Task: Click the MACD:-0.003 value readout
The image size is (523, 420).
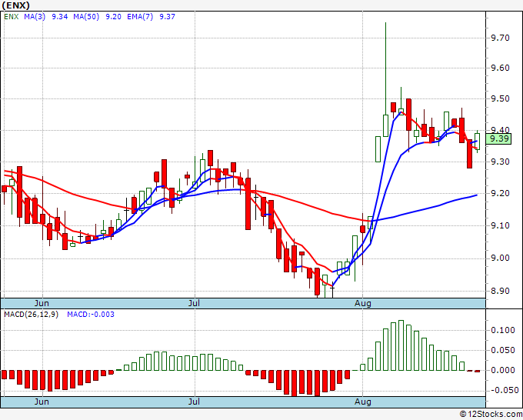Action: coord(91,315)
